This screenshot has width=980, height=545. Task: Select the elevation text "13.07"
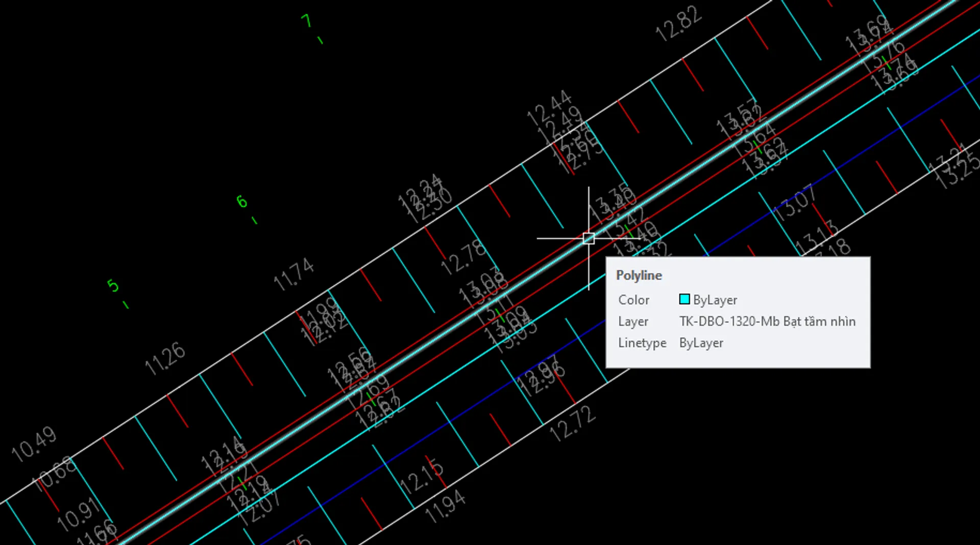point(794,203)
